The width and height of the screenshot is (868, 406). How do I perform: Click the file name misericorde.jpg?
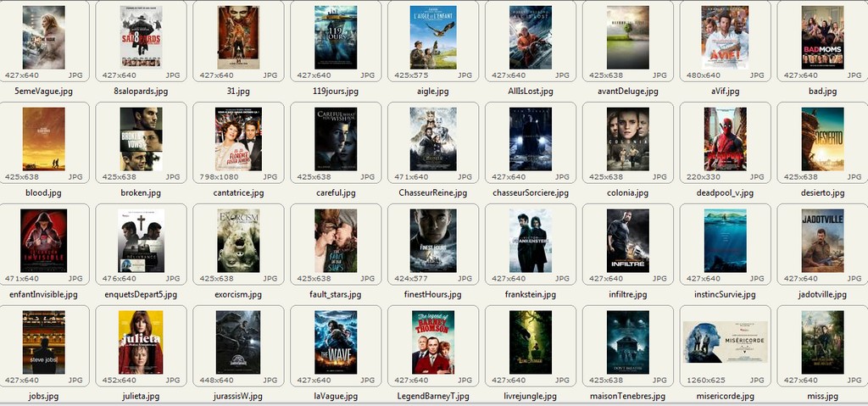pos(726,397)
